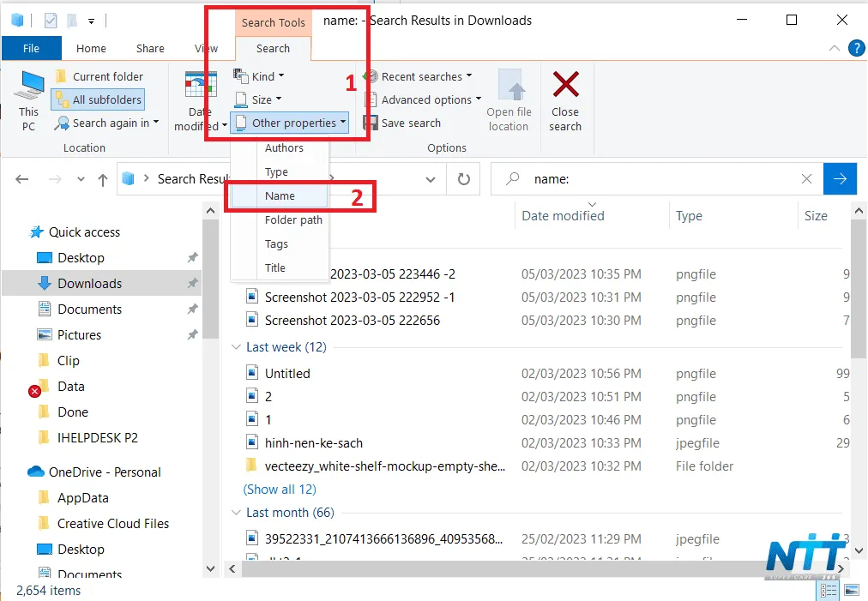The height and width of the screenshot is (601, 868).
Task: Switch to the View ribbon tab
Action: coord(204,49)
